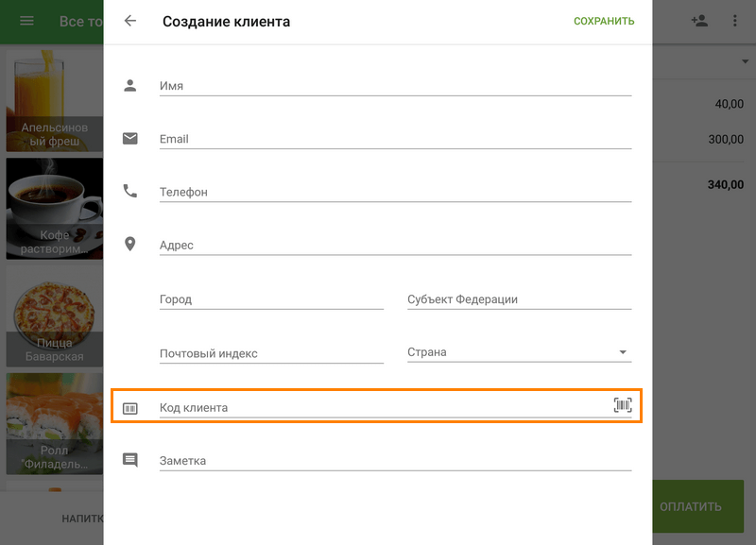
Task: Select the person icon next to Имя
Action: click(x=131, y=84)
